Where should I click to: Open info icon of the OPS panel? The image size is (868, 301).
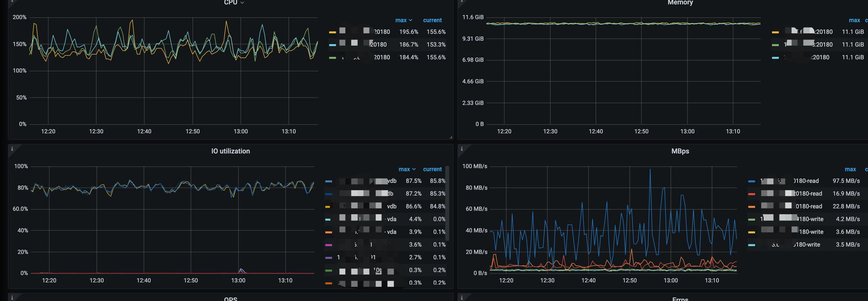12,297
